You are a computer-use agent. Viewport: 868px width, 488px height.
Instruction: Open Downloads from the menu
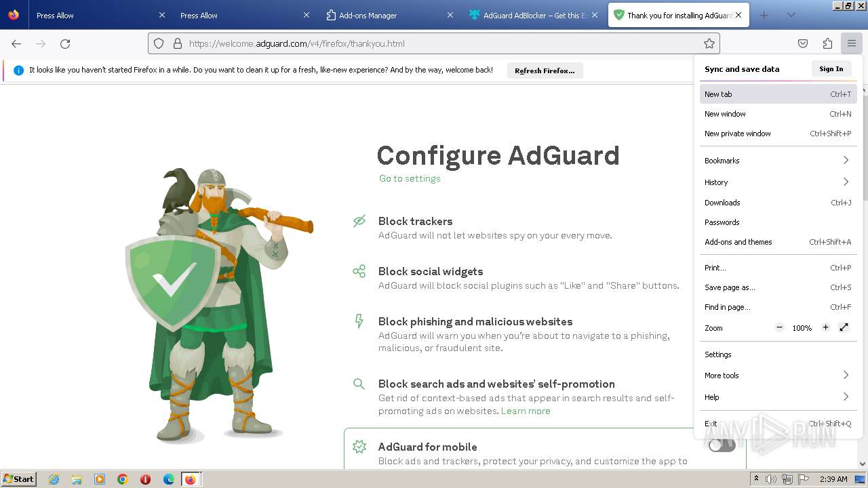pyautogui.click(x=778, y=203)
